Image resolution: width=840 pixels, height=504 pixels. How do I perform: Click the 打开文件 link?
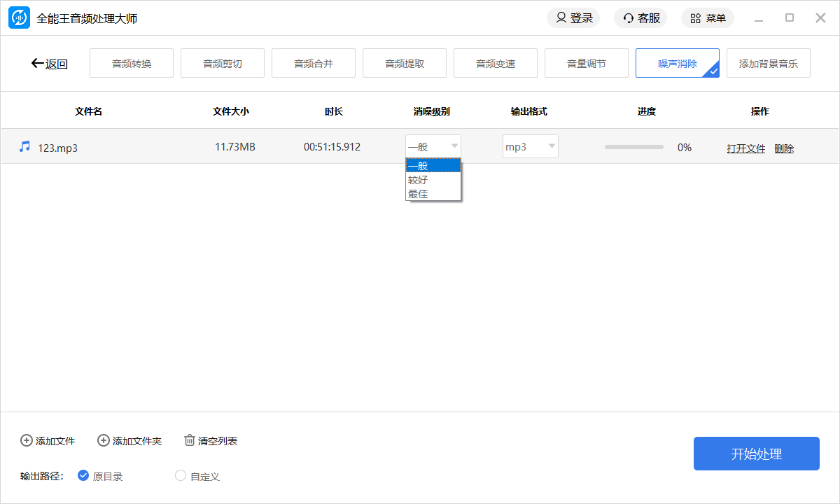(x=746, y=148)
